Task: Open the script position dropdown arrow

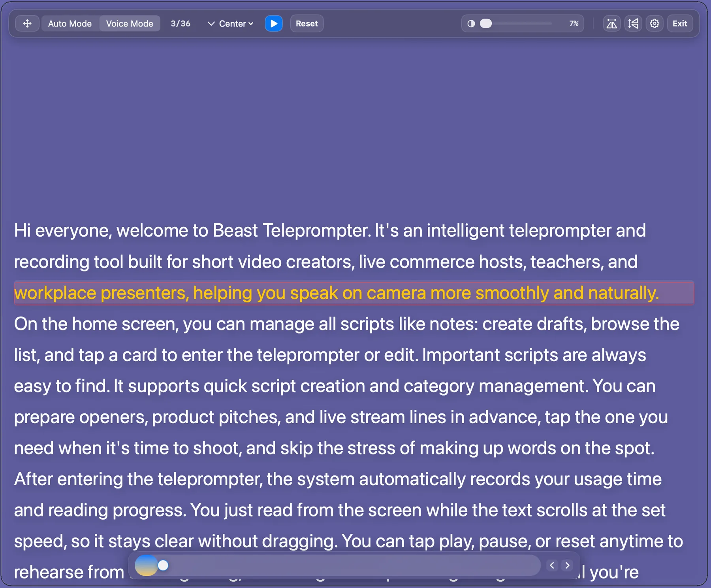Action: pyautogui.click(x=251, y=23)
